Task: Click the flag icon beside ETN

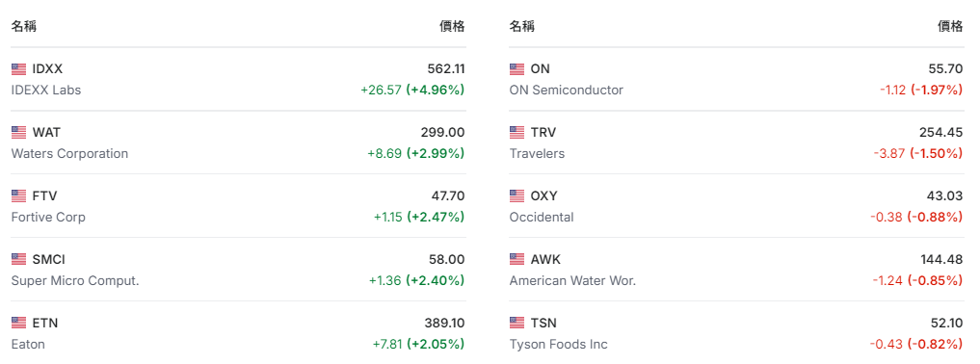Action: point(18,323)
